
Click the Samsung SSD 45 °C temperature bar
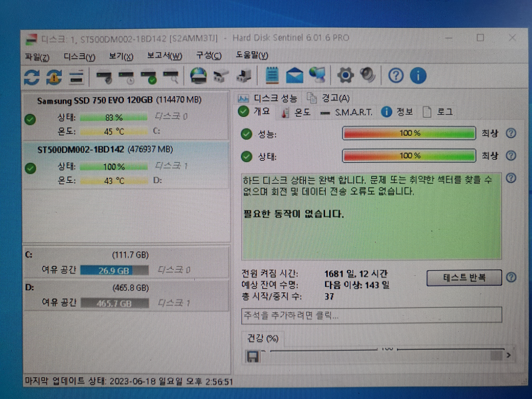[114, 132]
